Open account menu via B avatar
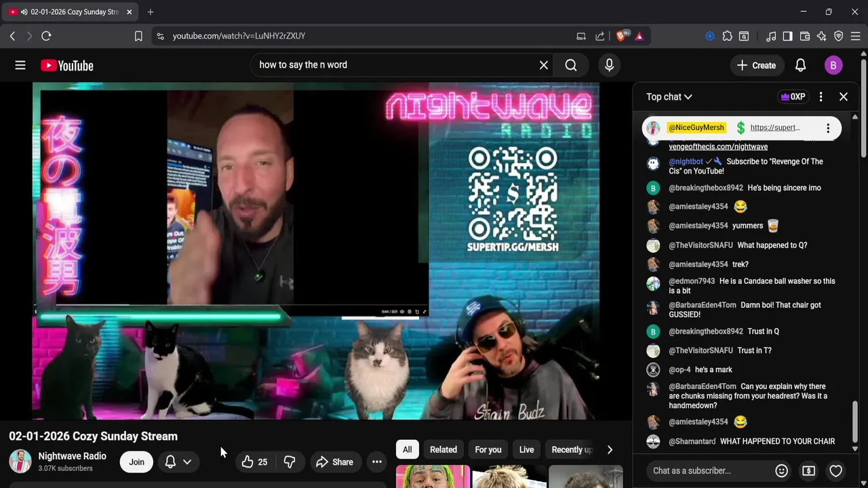This screenshot has height=488, width=868. [833, 65]
